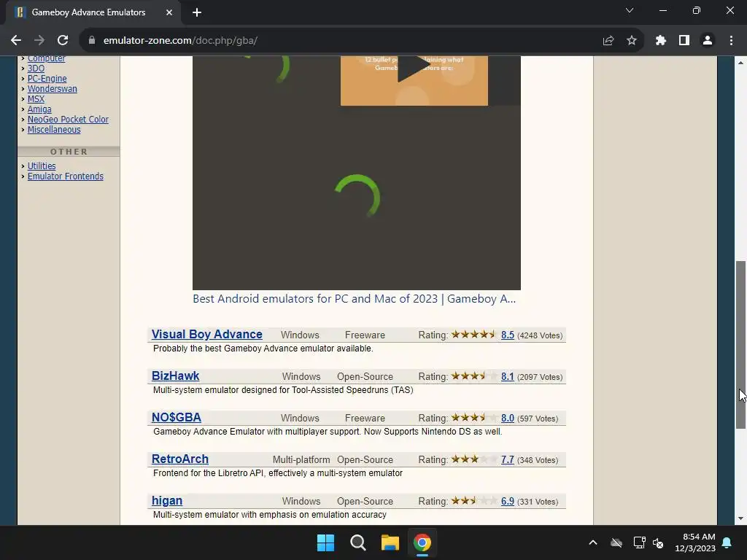Open the 3DO sidebar link
Viewport: 747px width, 560px height.
click(x=36, y=68)
